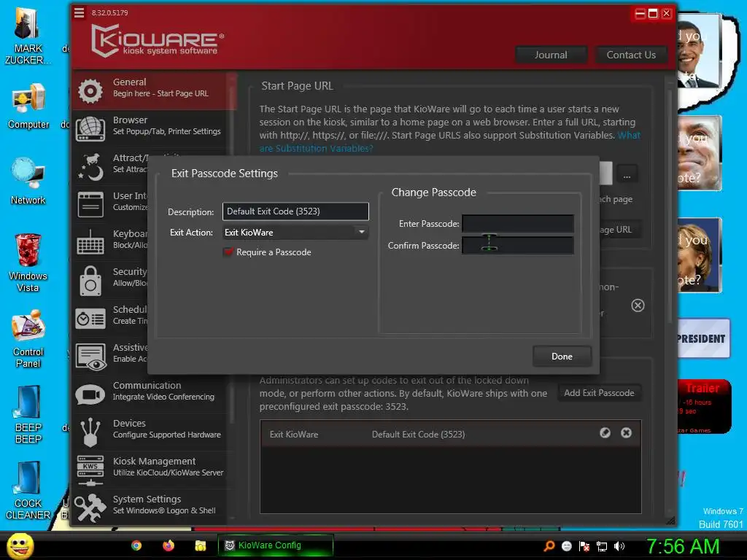
Task: Launch Firefox from the taskbar
Action: [x=169, y=545]
